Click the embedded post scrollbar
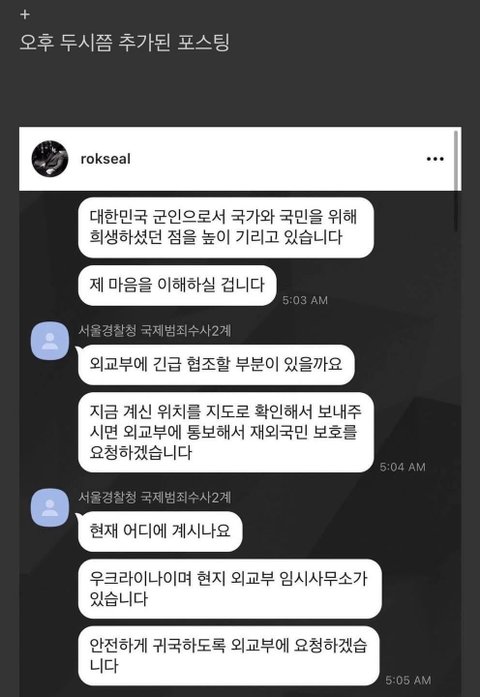The height and width of the screenshot is (697, 480). pos(456,180)
